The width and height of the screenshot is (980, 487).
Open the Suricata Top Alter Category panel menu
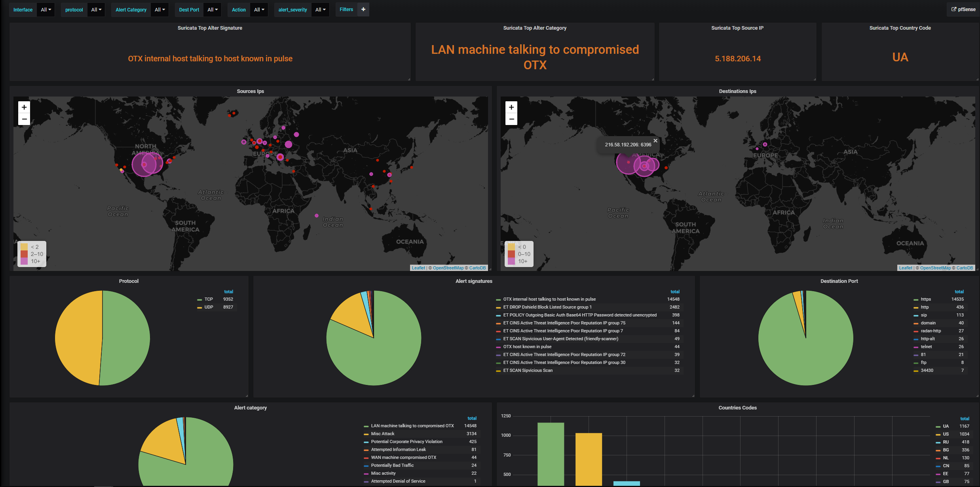click(535, 28)
